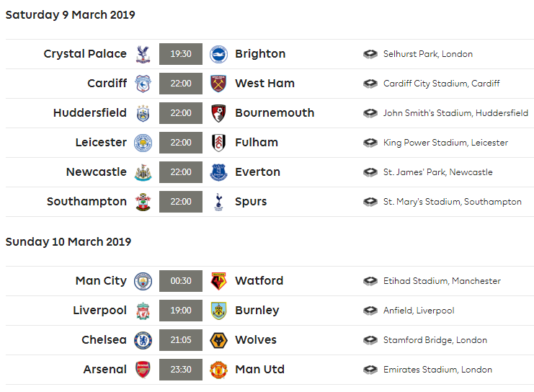This screenshot has height=392, width=534.
Task: Click the 19:30 kickoff time box
Action: click(x=181, y=54)
